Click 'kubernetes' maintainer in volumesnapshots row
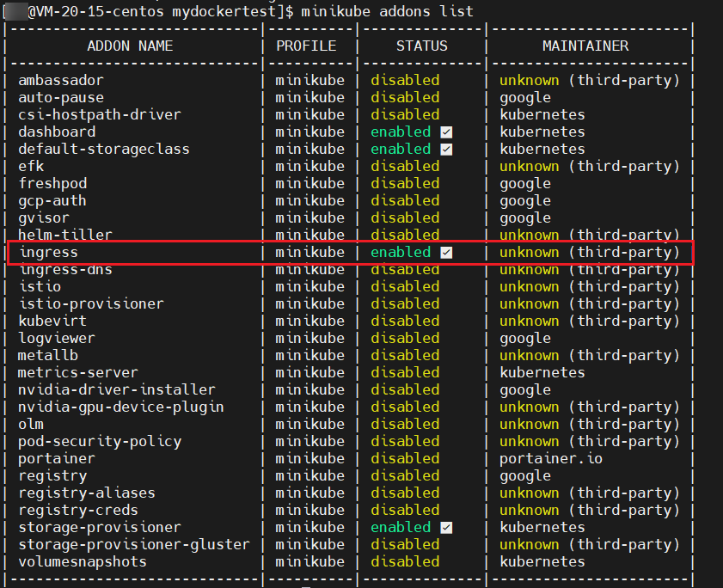Screen dimensions: 723x588 (x=542, y=561)
